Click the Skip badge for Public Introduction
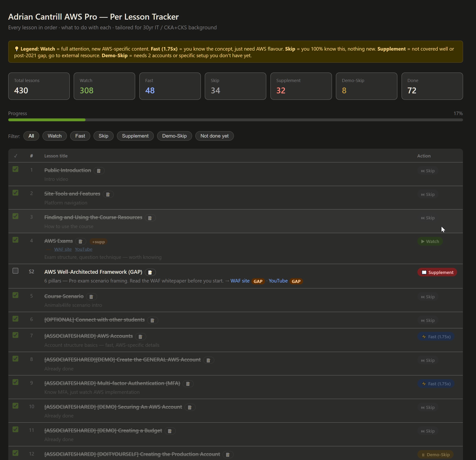Screen dimensions: 476x460 point(428,171)
